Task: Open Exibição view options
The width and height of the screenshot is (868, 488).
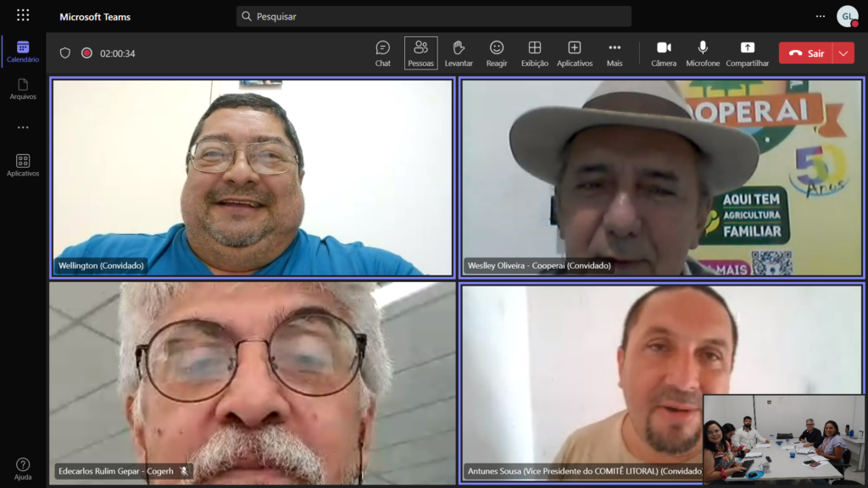Action: click(535, 53)
